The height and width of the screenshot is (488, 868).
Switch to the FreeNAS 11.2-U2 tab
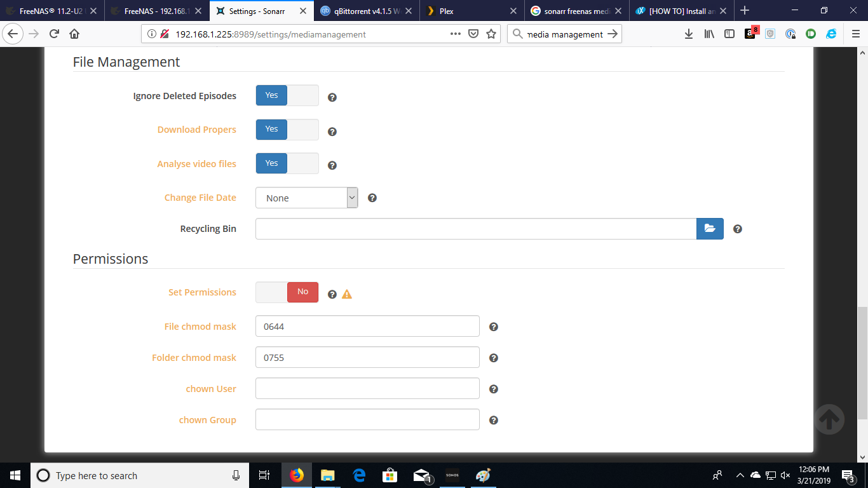(52, 11)
